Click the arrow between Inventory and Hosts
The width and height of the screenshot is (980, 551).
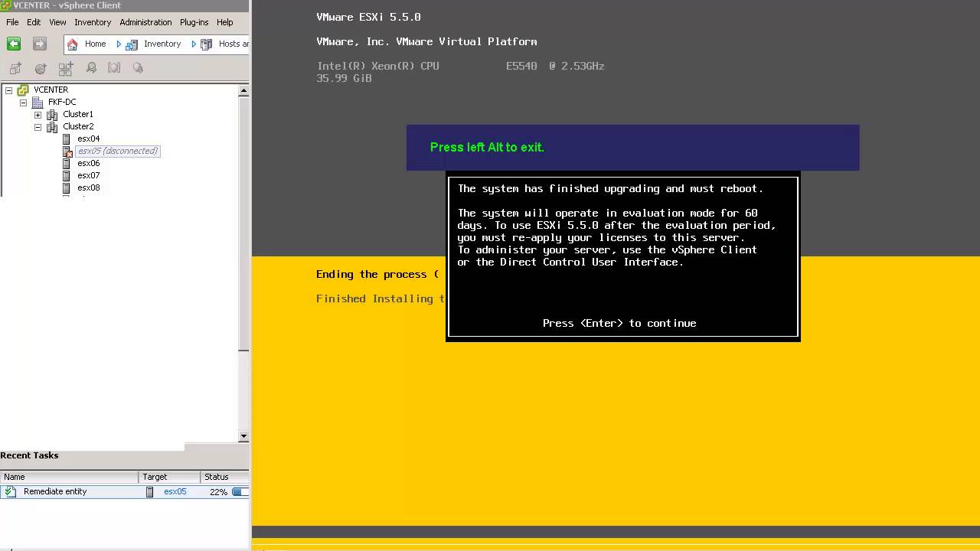pyautogui.click(x=194, y=44)
